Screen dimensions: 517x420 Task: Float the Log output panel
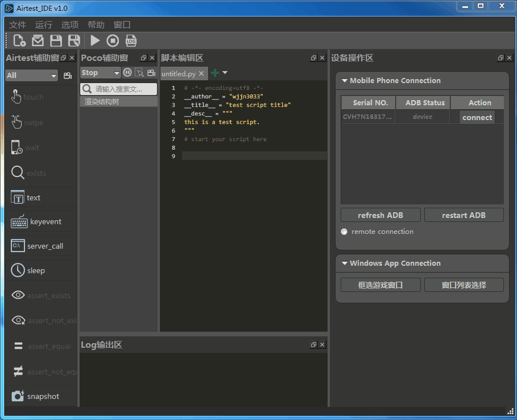pos(313,344)
